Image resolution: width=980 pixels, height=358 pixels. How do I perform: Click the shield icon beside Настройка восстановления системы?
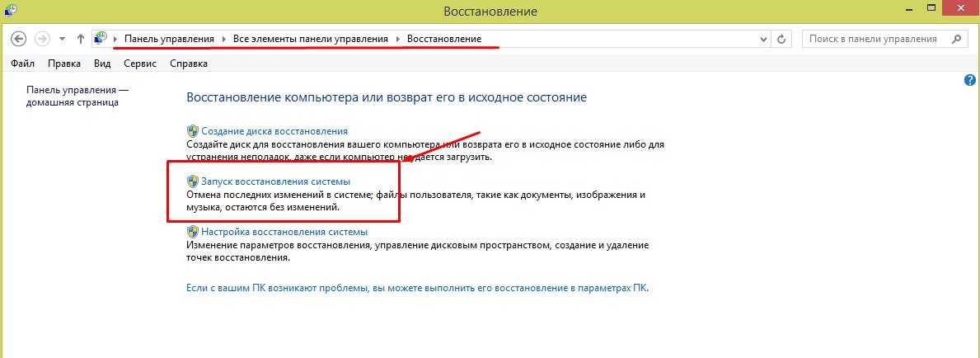tap(193, 233)
